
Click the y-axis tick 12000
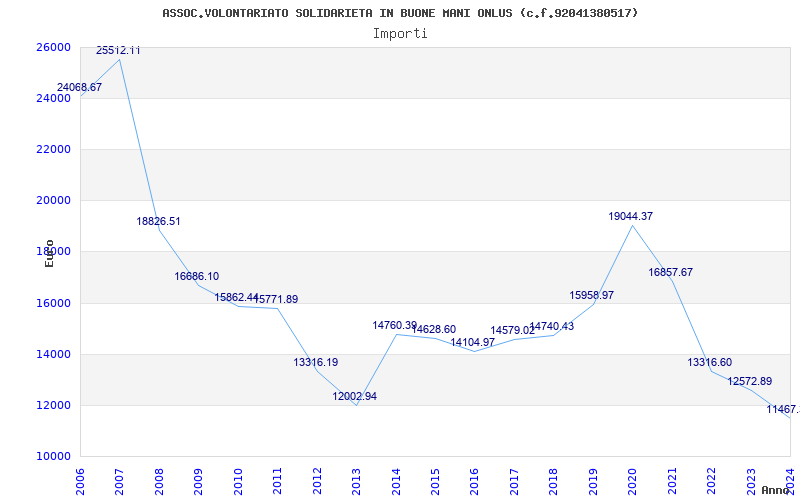click(53, 405)
